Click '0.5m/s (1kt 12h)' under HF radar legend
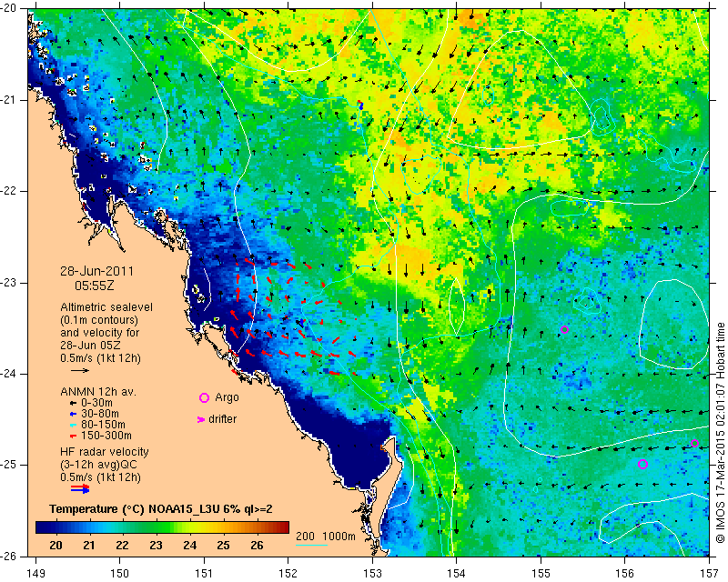This screenshot has width=728, height=582. [100, 477]
